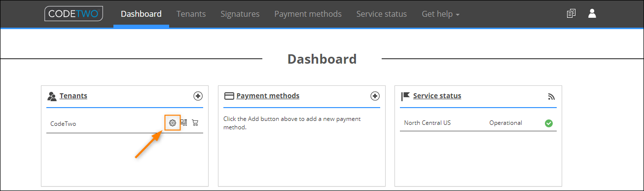
Task: Open CodeTwo tenant settings gear icon
Action: pyautogui.click(x=173, y=123)
